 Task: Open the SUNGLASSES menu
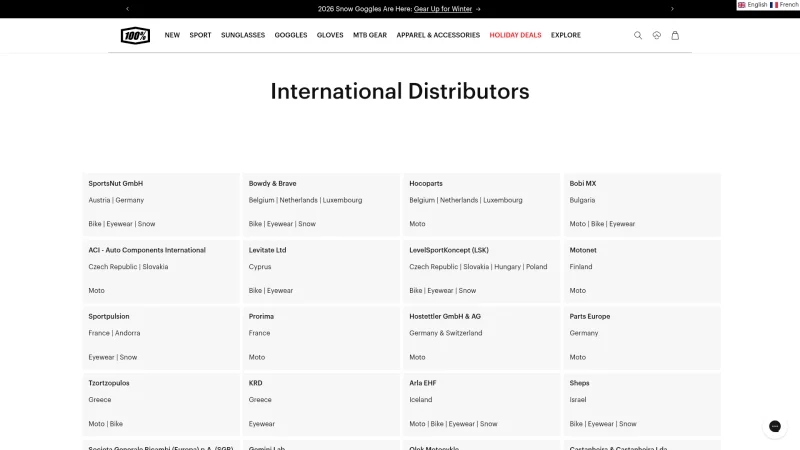coord(243,35)
